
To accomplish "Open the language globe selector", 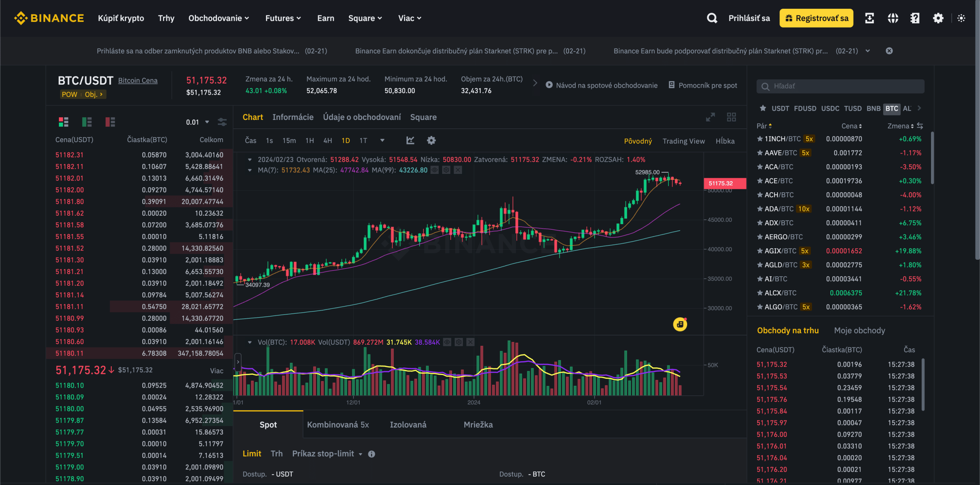I will click(893, 18).
